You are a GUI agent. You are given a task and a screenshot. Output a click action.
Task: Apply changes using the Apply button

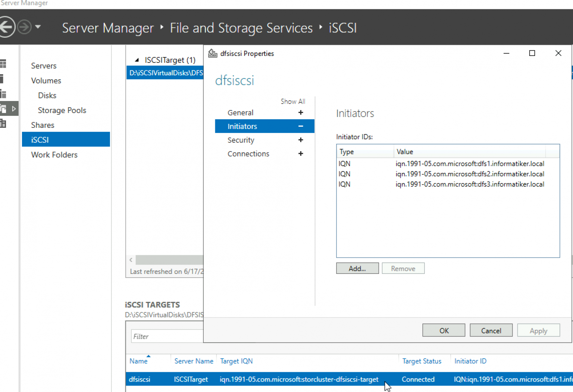tap(538, 330)
